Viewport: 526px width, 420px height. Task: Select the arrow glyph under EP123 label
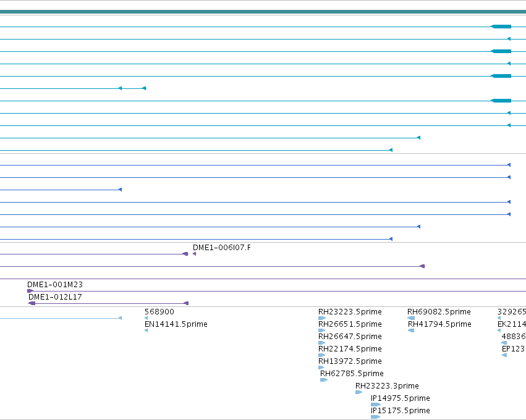point(504,355)
